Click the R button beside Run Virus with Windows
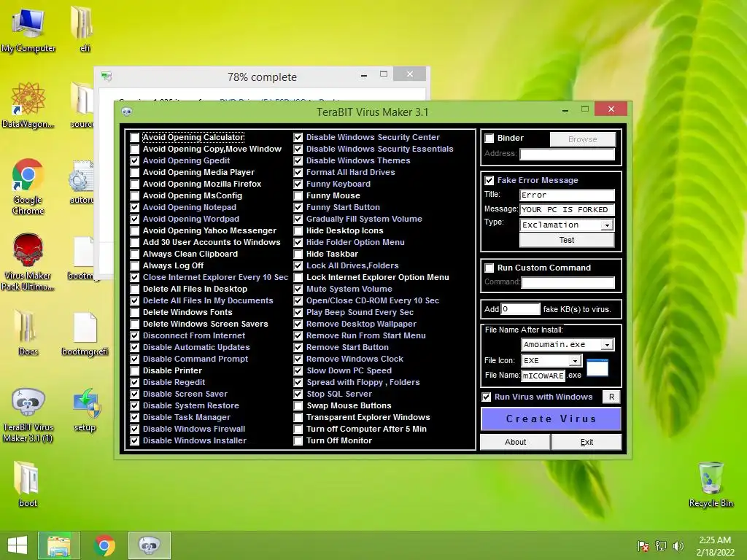This screenshot has width=747, height=560. 612,397
